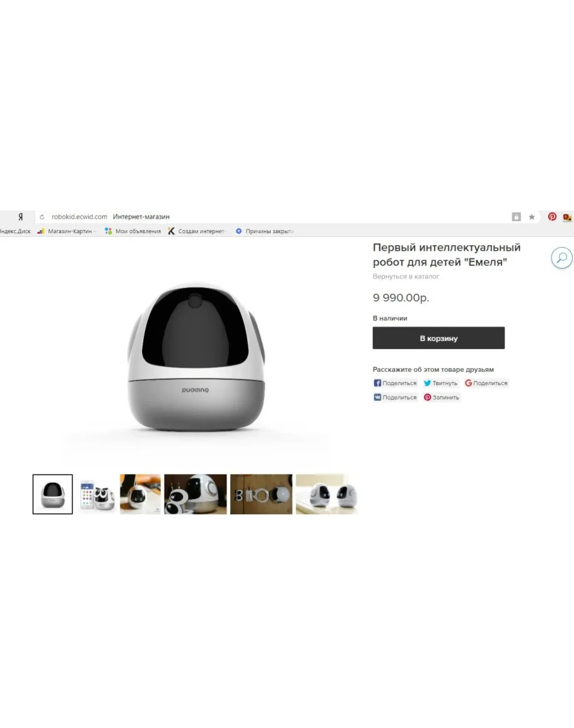
Task: Open Мои объявления bookmark
Action: 133,231
